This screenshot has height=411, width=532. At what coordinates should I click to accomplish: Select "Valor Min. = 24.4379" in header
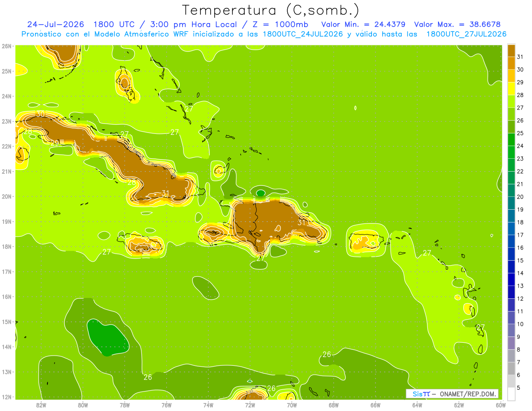click(363, 24)
